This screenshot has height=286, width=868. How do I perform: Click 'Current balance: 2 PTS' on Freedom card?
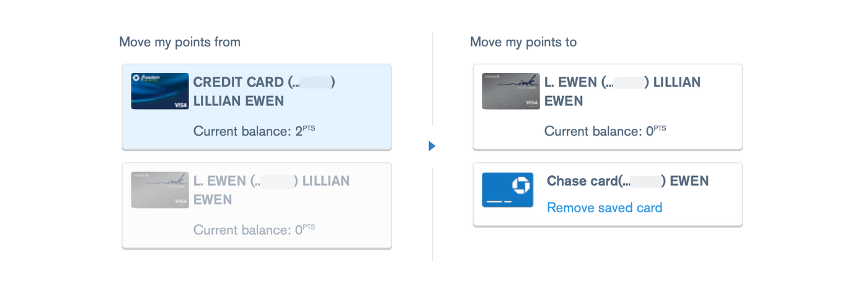(254, 131)
